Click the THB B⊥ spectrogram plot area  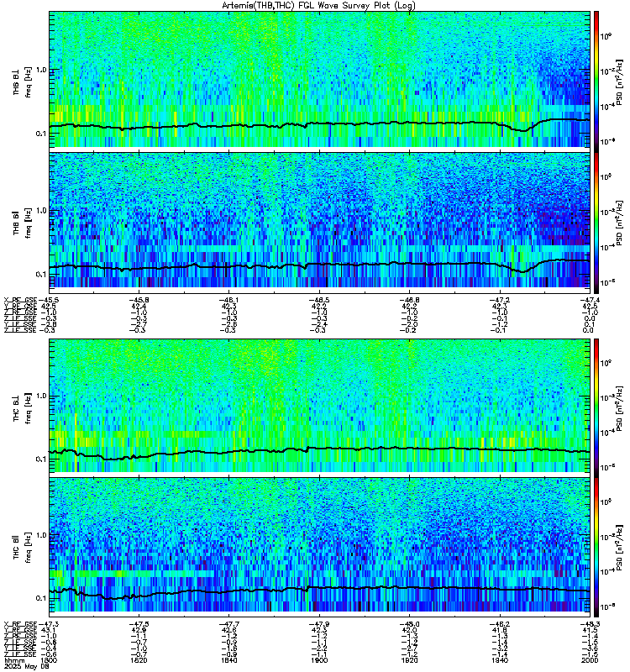point(320,79)
